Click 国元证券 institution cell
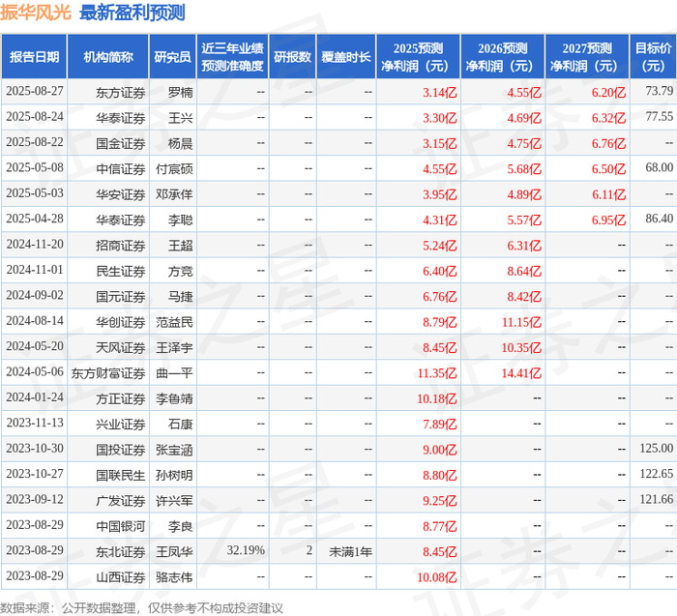This screenshot has width=677, height=616. (121, 296)
